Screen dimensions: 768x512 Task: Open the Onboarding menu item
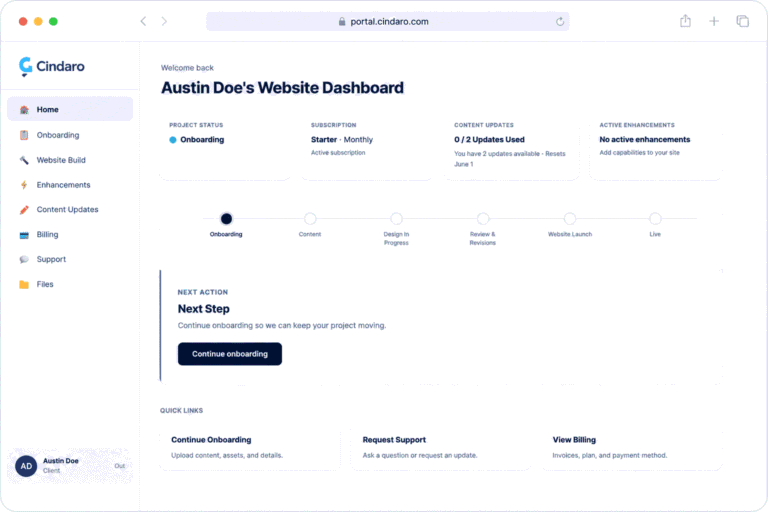click(70, 135)
